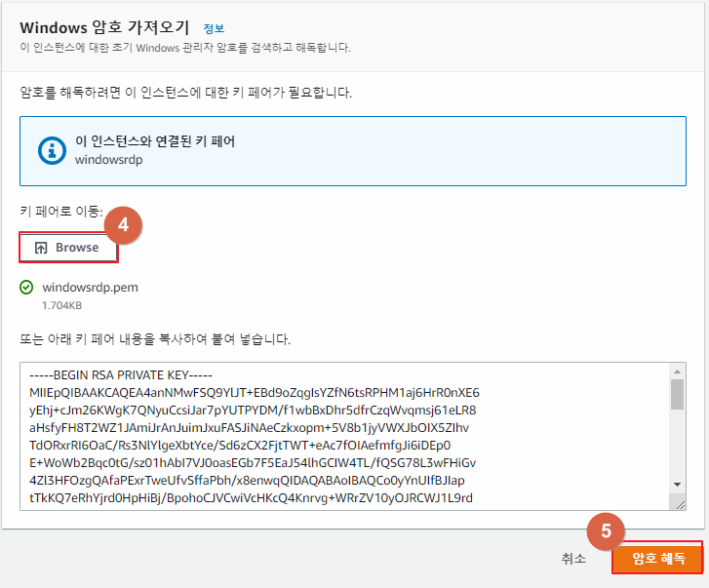Image resolution: width=709 pixels, height=588 pixels.
Task: Click the textarea resize grip corner
Action: pos(680,505)
